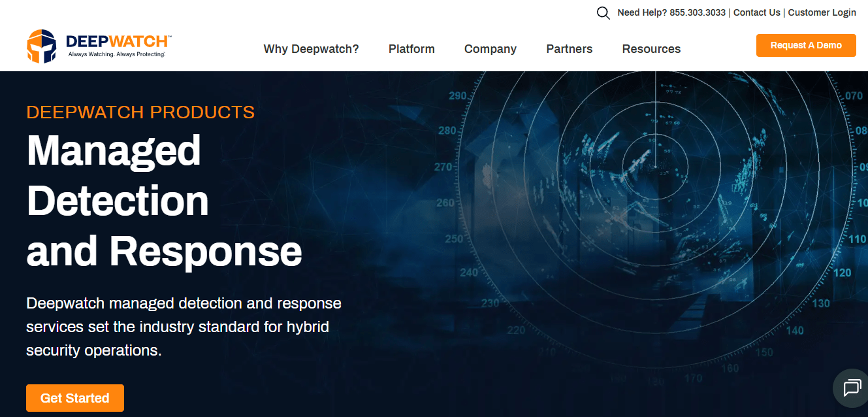Click the DEEPWATCH PRODUCTS heading
Viewport: 868px width, 417px height.
(x=140, y=112)
